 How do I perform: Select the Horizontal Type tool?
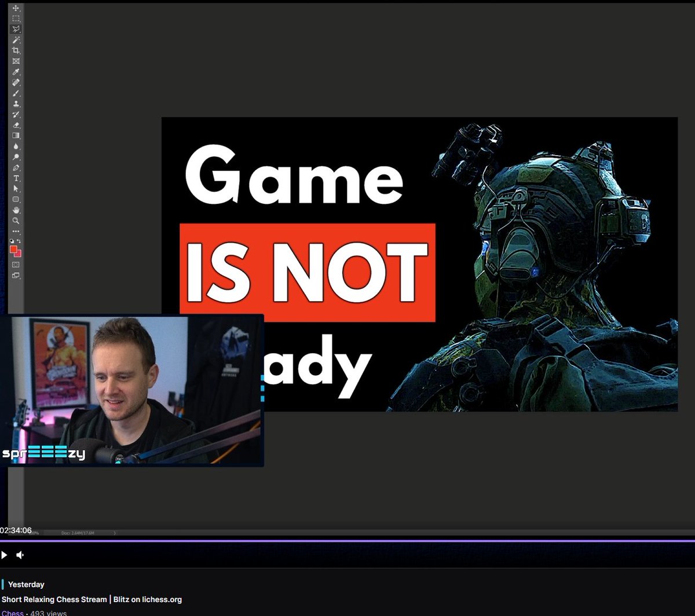click(x=16, y=178)
